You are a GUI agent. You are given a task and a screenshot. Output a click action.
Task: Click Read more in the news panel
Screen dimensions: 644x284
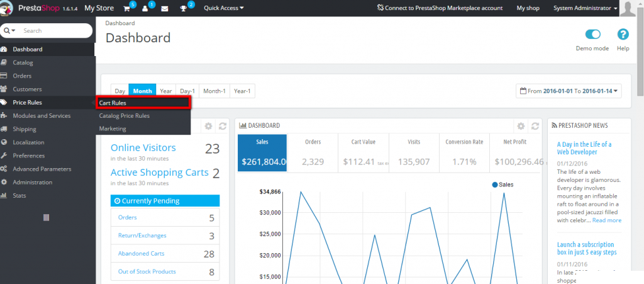point(607,220)
